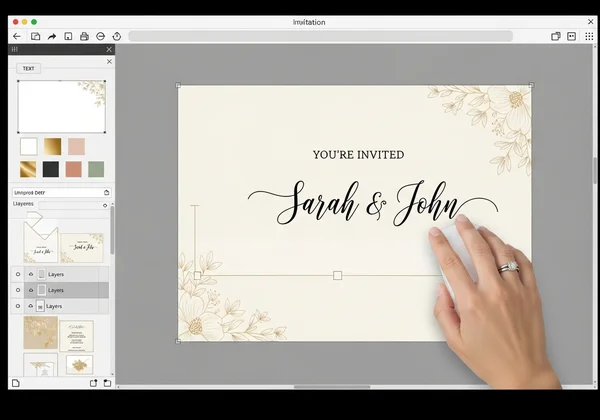The height and width of the screenshot is (420, 600).
Task: Save the invitation with the save icon
Action: coord(68,36)
